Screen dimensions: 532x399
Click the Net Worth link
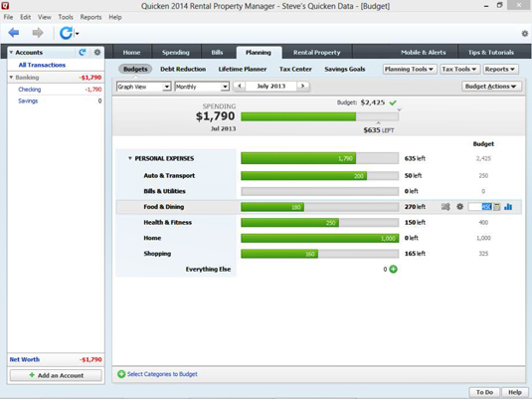click(x=25, y=359)
